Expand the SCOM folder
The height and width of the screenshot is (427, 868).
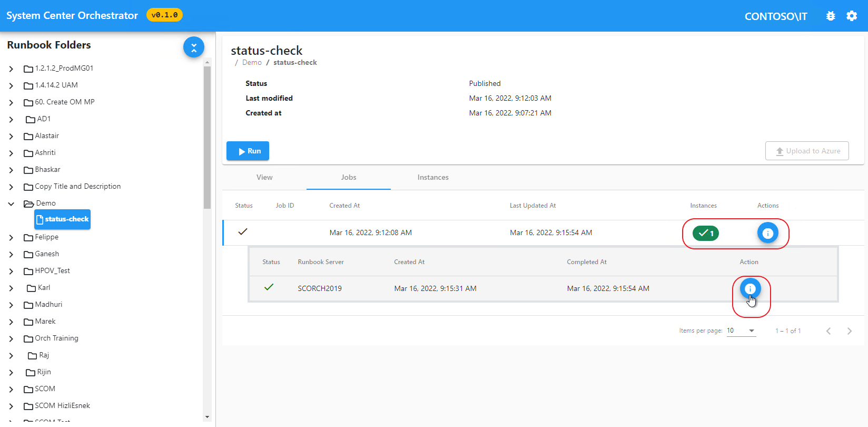coord(11,389)
